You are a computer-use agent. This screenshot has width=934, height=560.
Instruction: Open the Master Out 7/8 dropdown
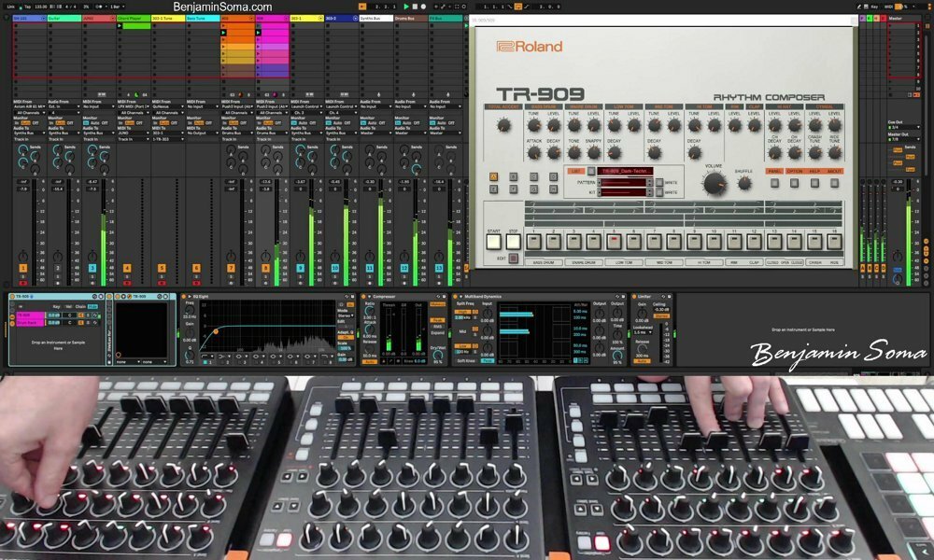[x=903, y=139]
